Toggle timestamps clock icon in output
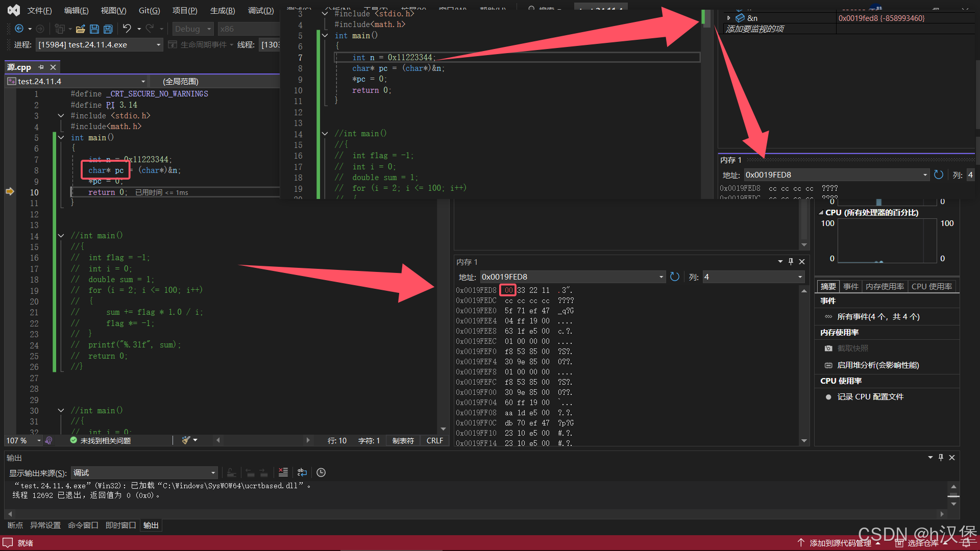980x551 pixels. 321,472
